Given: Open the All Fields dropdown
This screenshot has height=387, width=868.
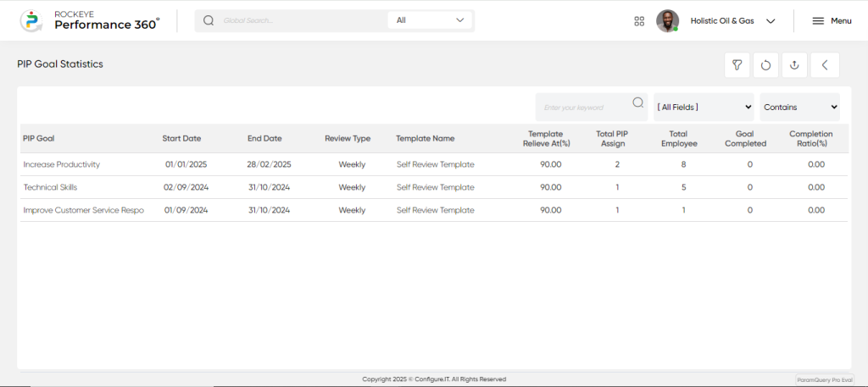Looking at the screenshot, I should (x=704, y=108).
